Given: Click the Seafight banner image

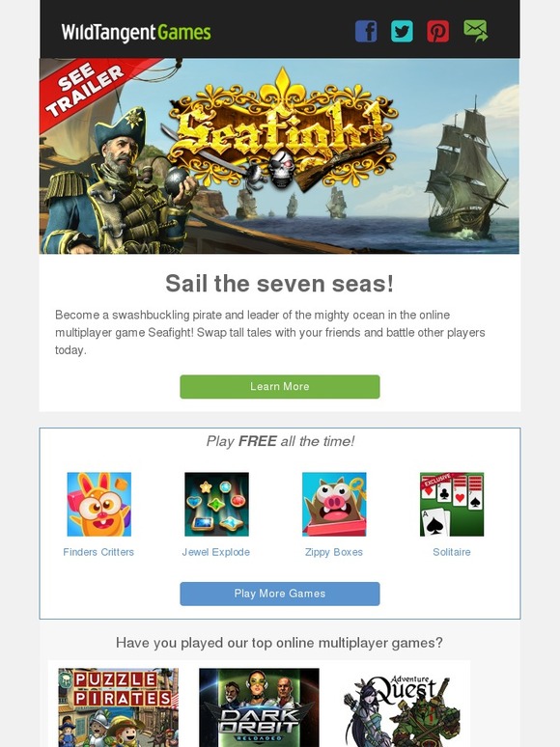Looking at the screenshot, I should pos(280,155).
